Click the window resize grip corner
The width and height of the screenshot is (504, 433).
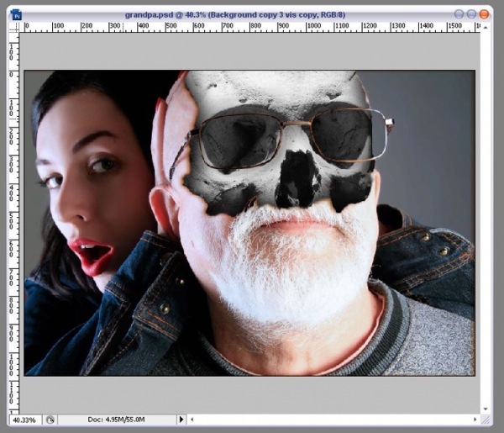pyautogui.click(x=486, y=420)
